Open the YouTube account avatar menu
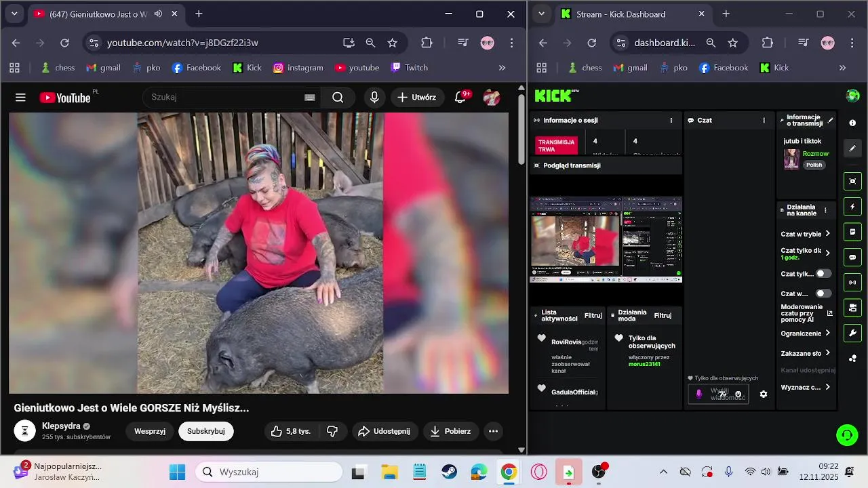This screenshot has height=488, width=868. point(492,98)
